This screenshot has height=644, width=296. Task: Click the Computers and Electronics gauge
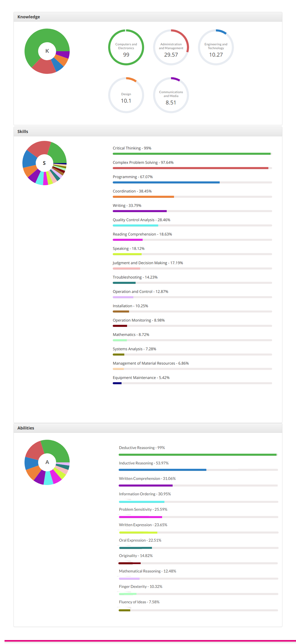pyautogui.click(x=126, y=47)
